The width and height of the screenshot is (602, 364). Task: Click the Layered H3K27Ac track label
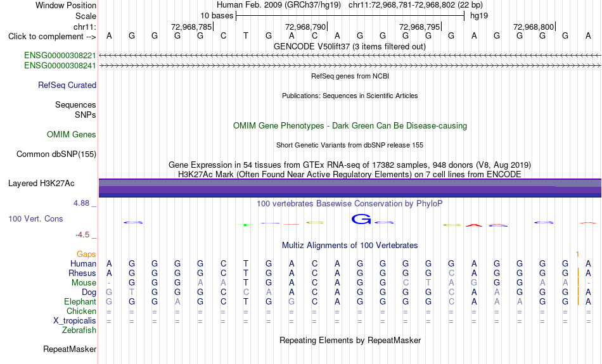tap(41, 184)
